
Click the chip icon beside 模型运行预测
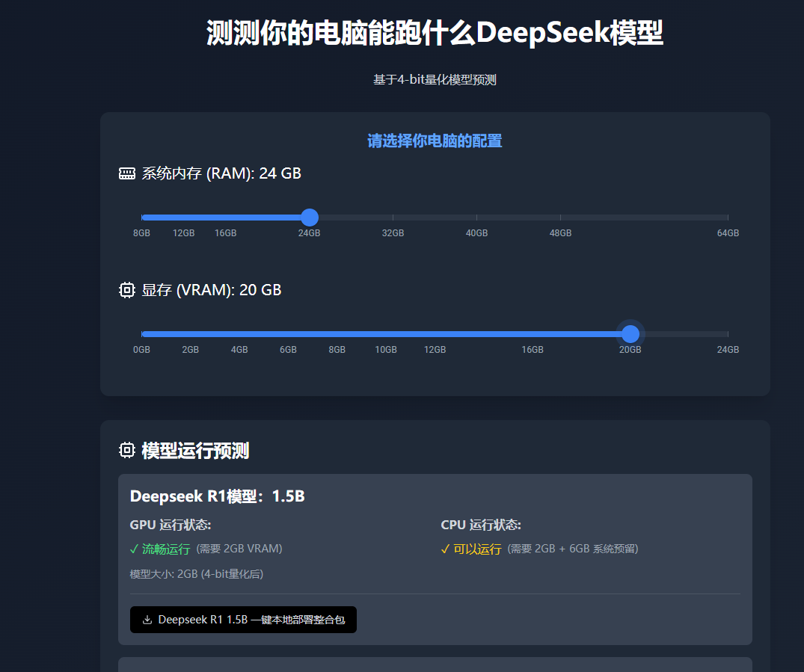(126, 450)
